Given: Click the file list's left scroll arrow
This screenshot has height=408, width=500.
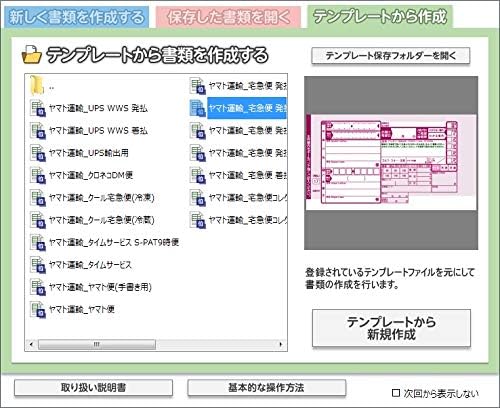Looking at the screenshot, I should 31,344.
